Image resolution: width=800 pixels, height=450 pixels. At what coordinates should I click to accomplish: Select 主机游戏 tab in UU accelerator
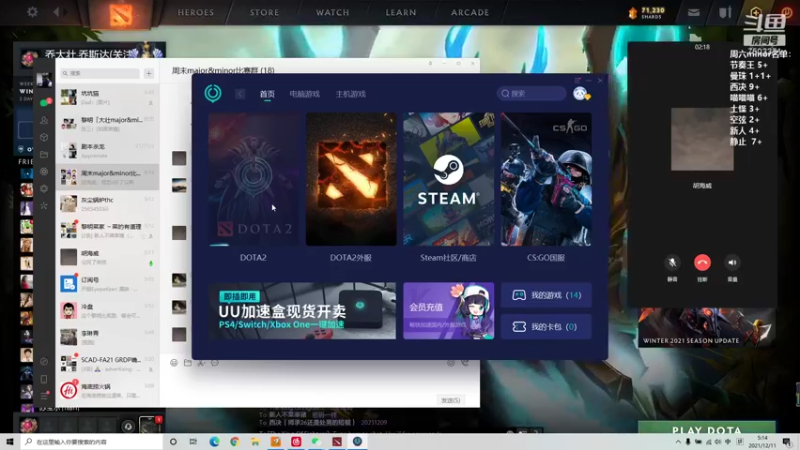point(351,94)
